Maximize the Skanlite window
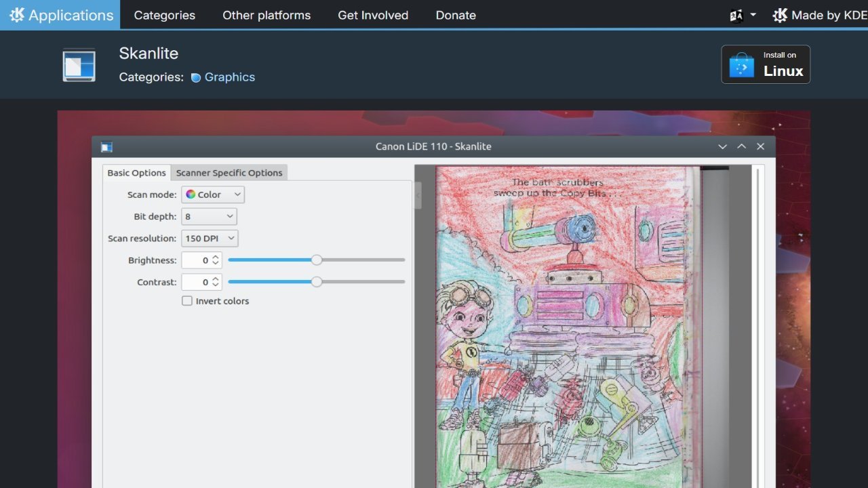This screenshot has width=868, height=488. click(742, 146)
